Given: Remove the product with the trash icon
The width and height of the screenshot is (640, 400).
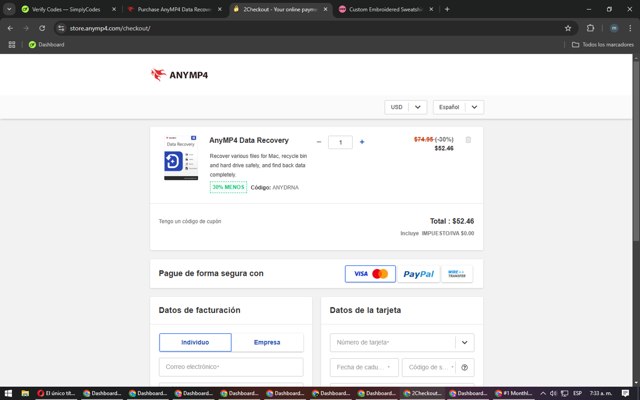Looking at the screenshot, I should (468, 140).
